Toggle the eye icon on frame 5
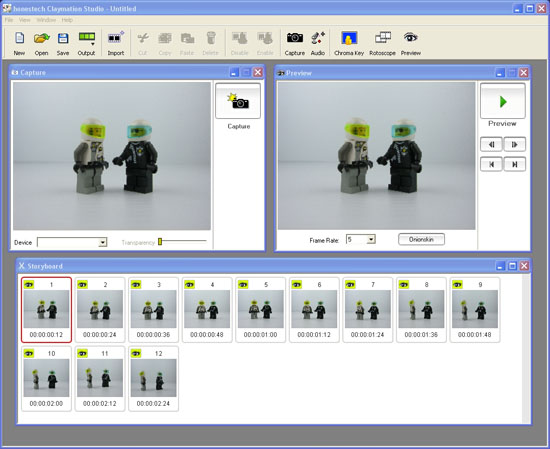This screenshot has width=550, height=449. [243, 284]
